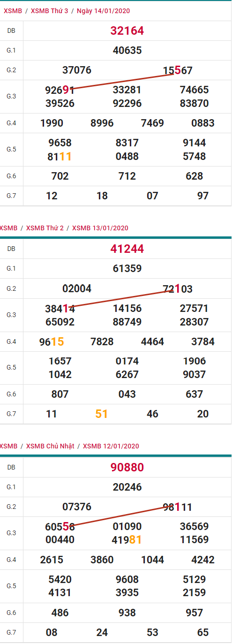Select the special prize number 90880
232x644 pixels.
tap(127, 467)
